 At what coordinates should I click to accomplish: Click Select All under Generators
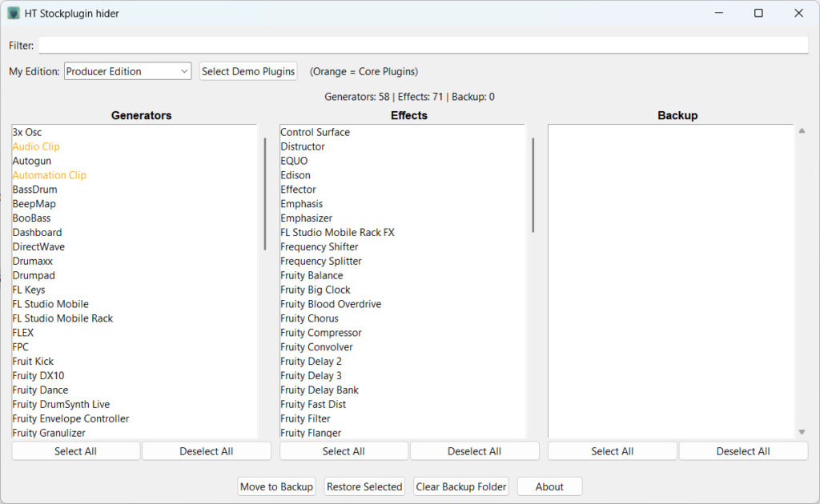pyautogui.click(x=75, y=451)
